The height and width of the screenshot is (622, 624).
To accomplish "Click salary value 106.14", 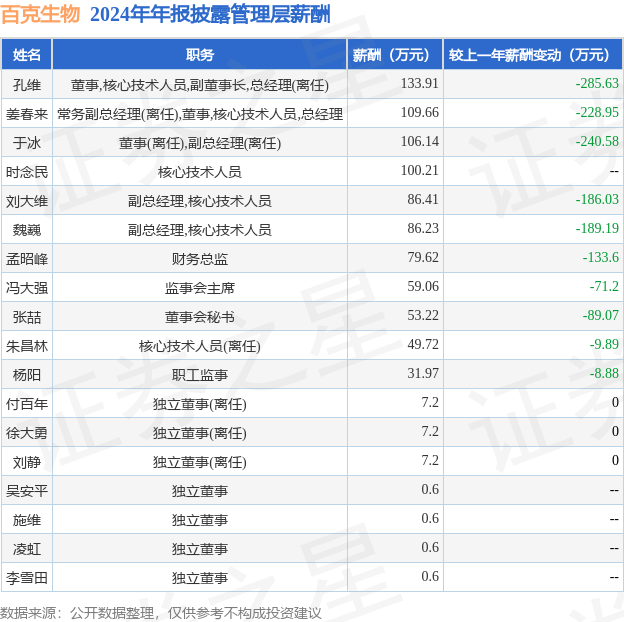I will [419, 141].
